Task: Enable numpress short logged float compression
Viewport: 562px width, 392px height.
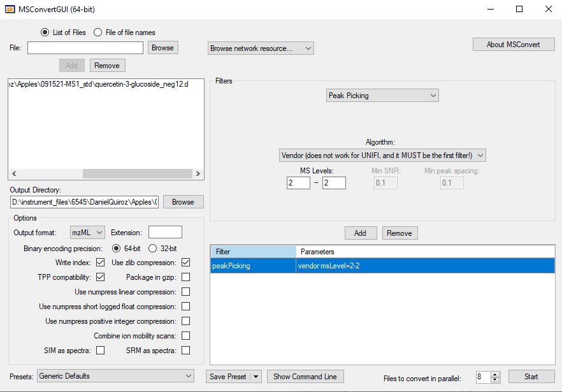Action: pos(185,307)
